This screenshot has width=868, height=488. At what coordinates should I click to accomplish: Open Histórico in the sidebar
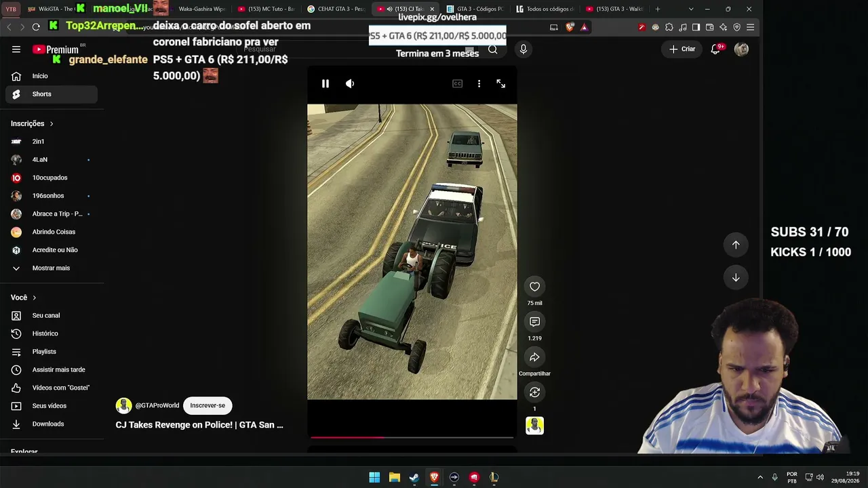(x=52, y=333)
